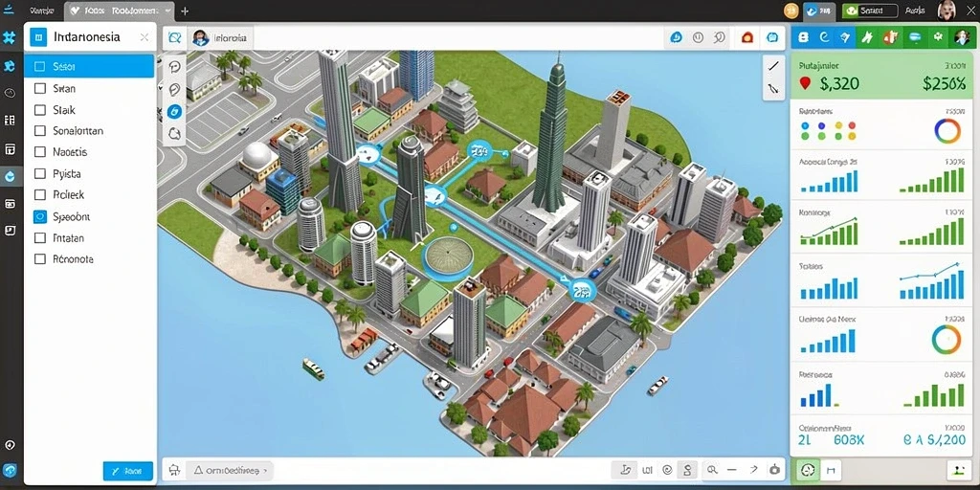This screenshot has width=980, height=490.
Task: Click the green clock icon below stats panel
Action: click(x=807, y=469)
